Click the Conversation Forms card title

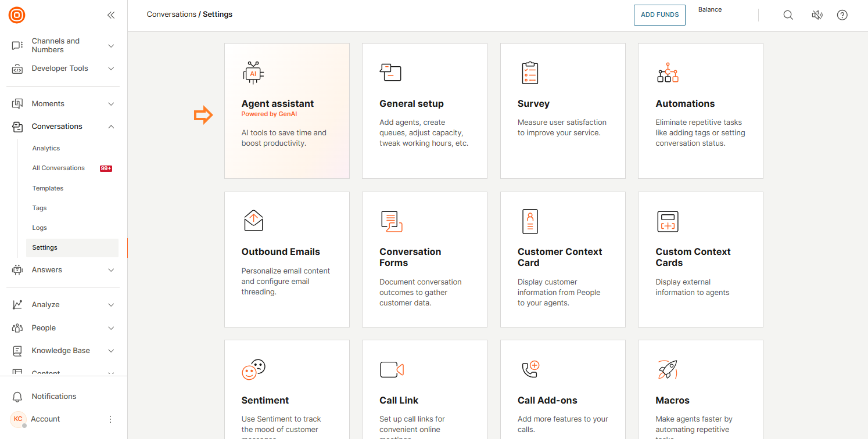point(410,257)
